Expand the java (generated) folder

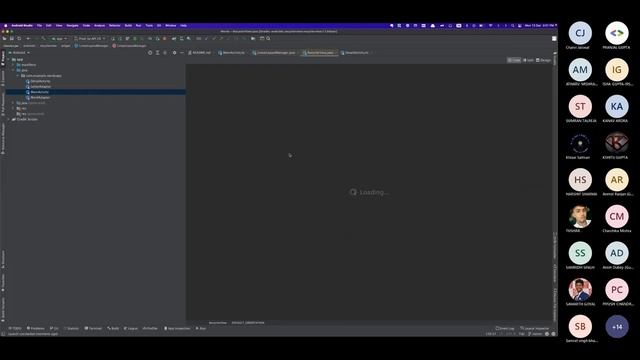pyautogui.click(x=13, y=103)
